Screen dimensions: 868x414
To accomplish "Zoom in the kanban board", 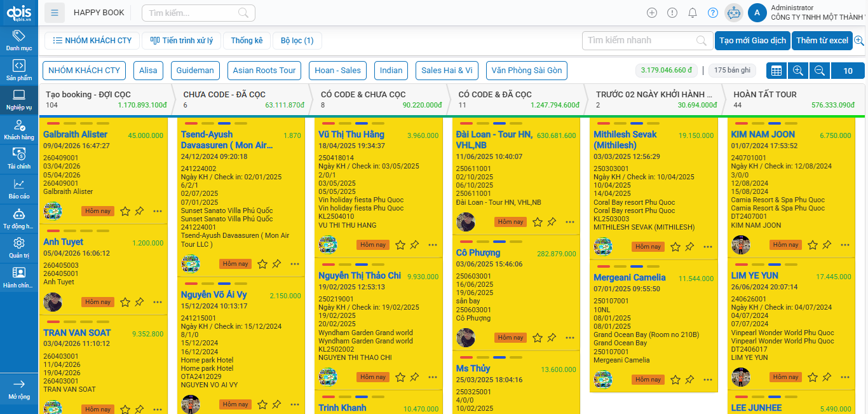I will (798, 71).
